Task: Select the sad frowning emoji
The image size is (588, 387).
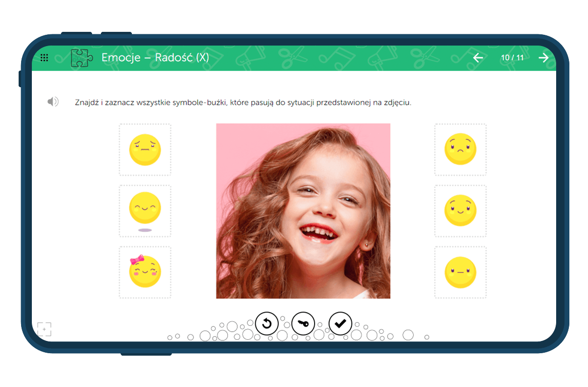Action: tap(460, 149)
